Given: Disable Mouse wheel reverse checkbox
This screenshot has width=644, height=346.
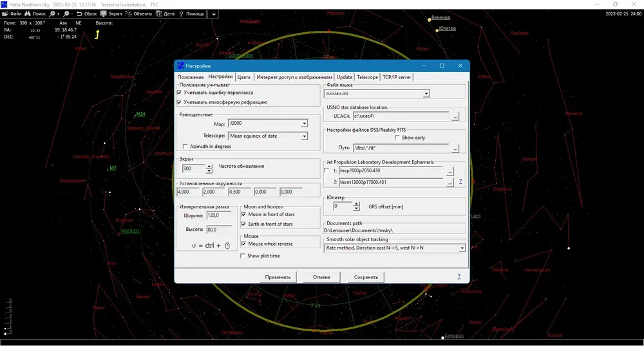Looking at the screenshot, I should pyautogui.click(x=243, y=244).
